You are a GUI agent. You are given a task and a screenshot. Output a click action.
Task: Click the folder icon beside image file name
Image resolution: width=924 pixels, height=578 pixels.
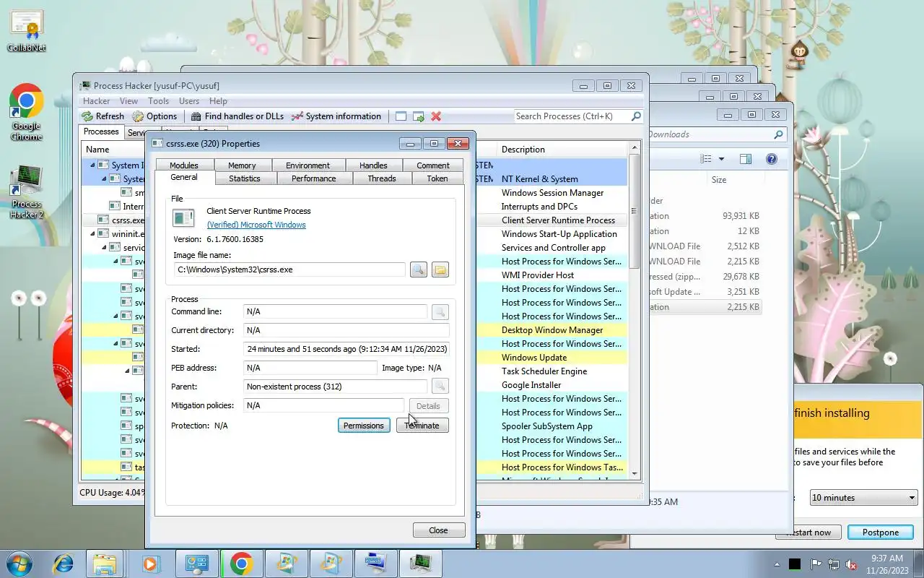click(x=440, y=269)
